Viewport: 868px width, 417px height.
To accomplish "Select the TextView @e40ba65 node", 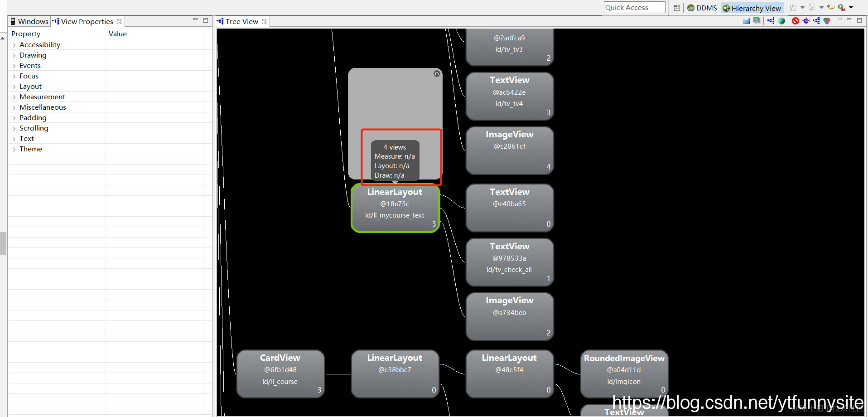I will point(510,208).
